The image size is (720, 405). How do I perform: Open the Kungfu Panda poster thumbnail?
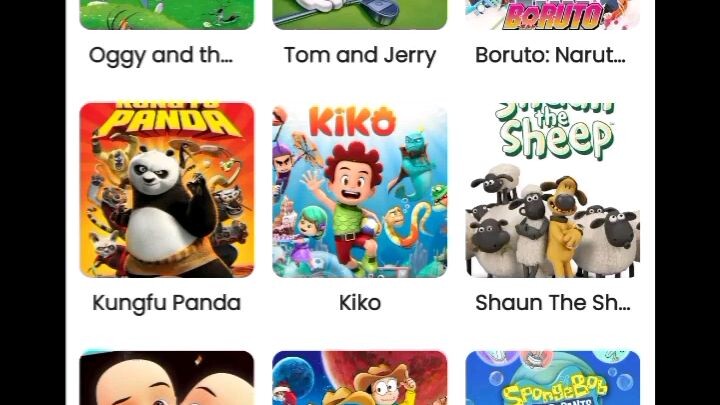click(x=167, y=190)
